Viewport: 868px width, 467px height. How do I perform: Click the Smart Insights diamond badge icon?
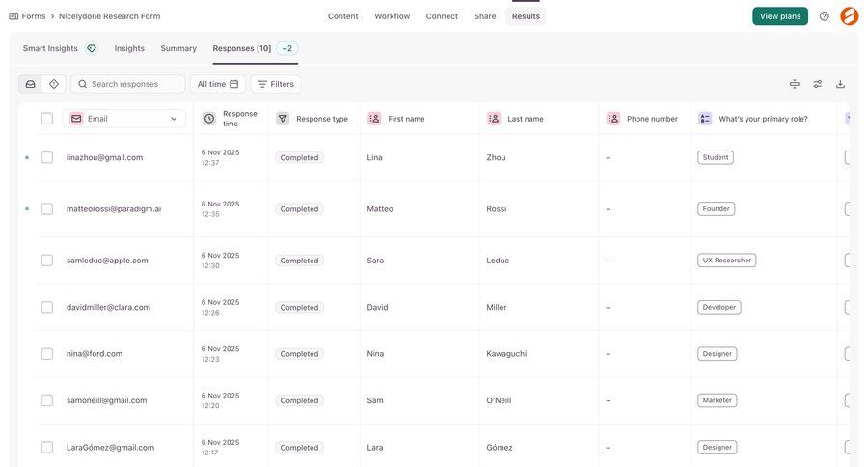click(x=92, y=48)
